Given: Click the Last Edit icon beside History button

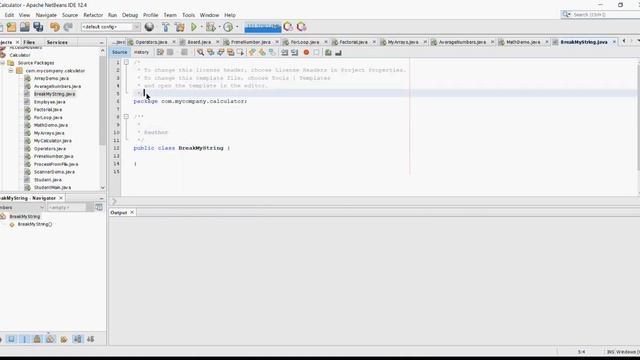Looking at the screenshot, I should click(160, 52).
